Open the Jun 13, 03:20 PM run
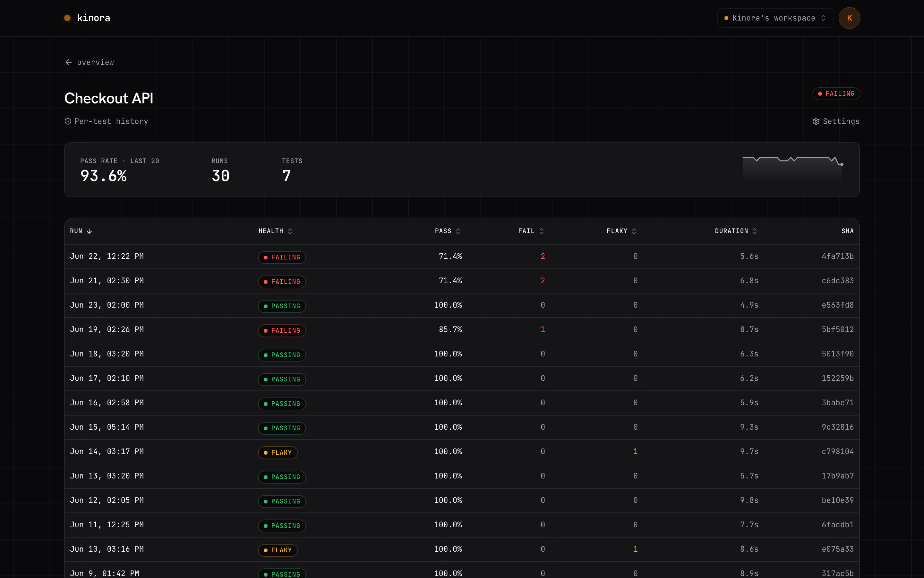Viewport: 924px width, 578px height. (x=462, y=476)
